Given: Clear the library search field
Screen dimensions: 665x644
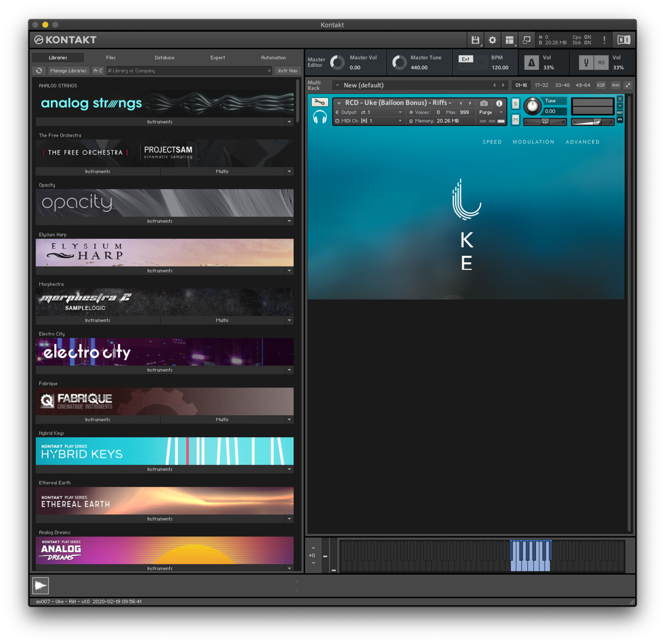Looking at the screenshot, I should 269,71.
